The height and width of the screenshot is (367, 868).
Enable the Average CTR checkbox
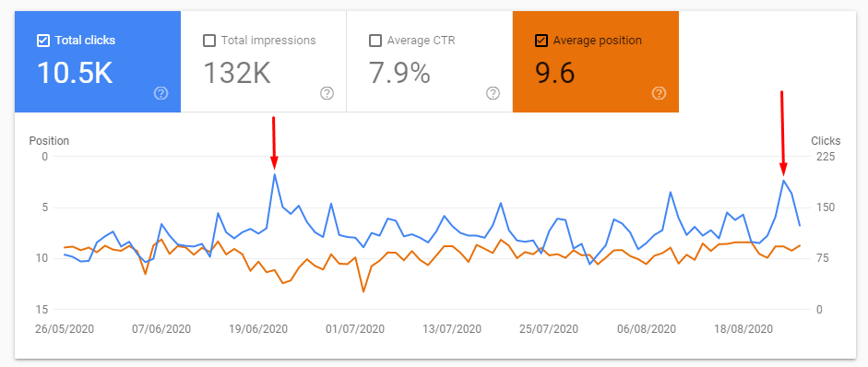tap(375, 41)
